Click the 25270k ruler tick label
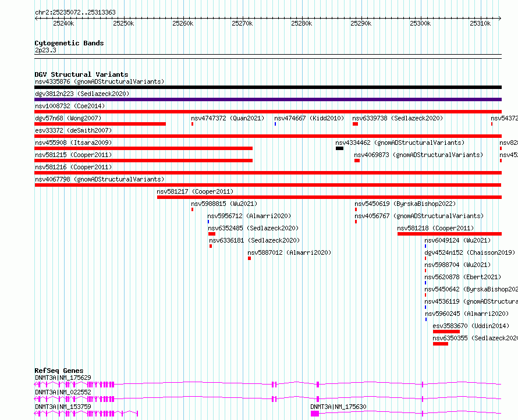 242,23
